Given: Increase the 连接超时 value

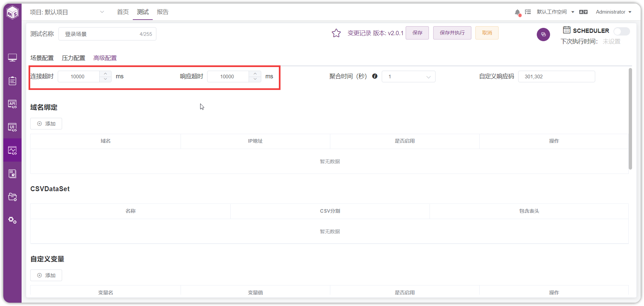Looking at the screenshot, I should [x=105, y=74].
